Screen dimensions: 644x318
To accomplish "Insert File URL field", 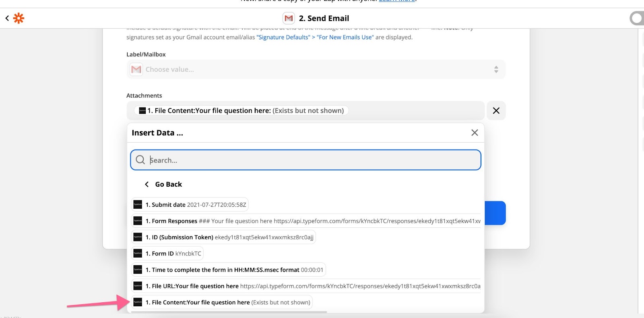I will click(306, 286).
